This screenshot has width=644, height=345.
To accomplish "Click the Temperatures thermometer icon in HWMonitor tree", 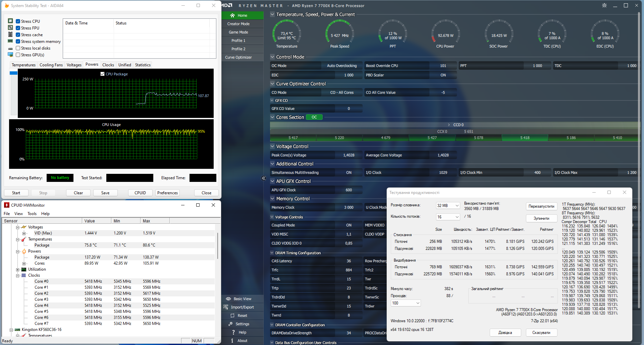I will 24,239.
